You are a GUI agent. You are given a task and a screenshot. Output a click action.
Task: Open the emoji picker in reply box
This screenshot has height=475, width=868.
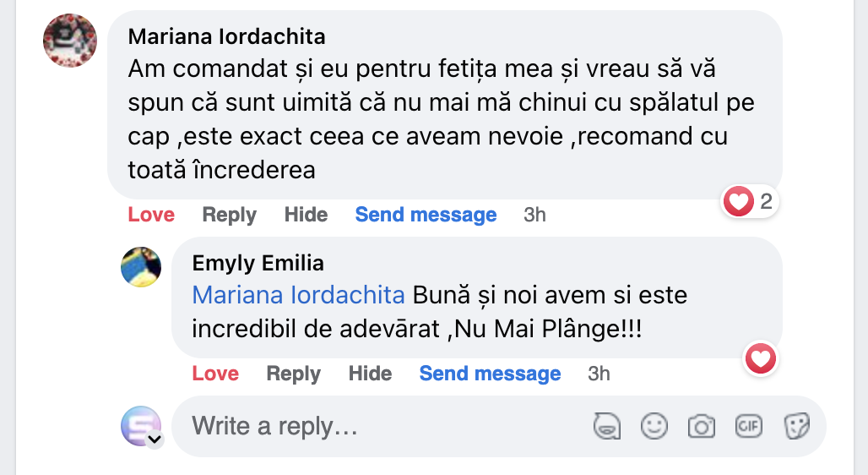pos(654,426)
